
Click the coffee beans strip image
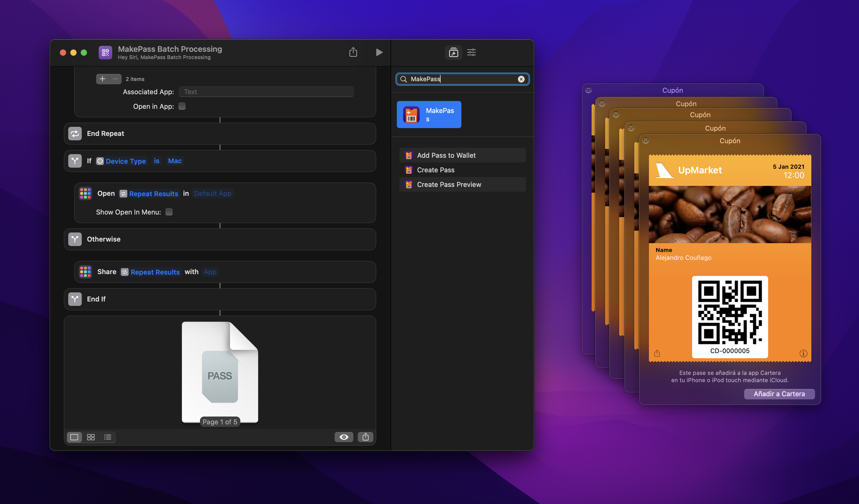(x=730, y=214)
